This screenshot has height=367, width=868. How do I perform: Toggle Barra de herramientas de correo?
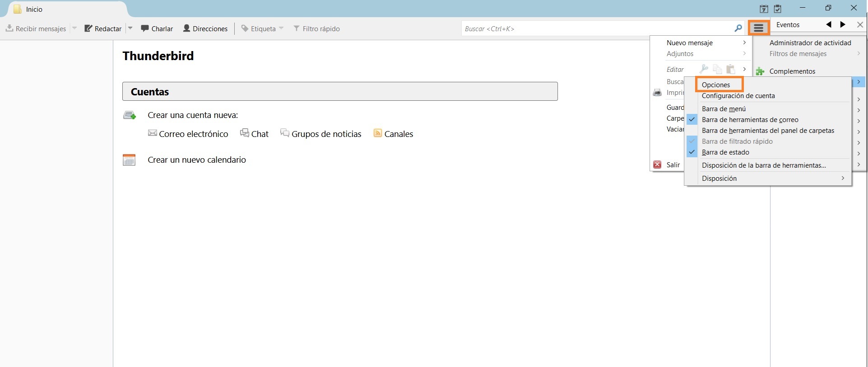click(x=750, y=120)
